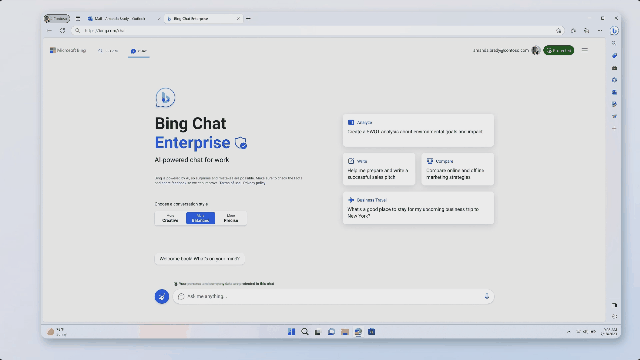The width and height of the screenshot is (640, 360).
Task: Click the sidebar add plus icon
Action: click(614, 129)
